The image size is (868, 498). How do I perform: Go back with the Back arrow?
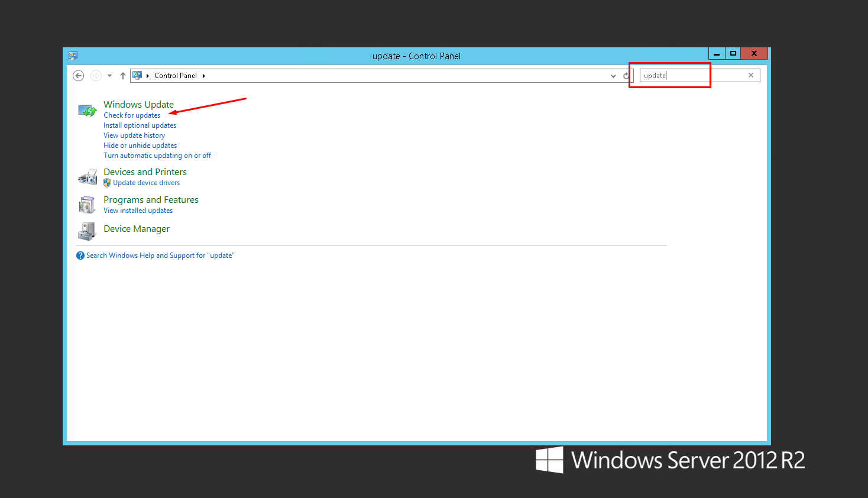78,76
